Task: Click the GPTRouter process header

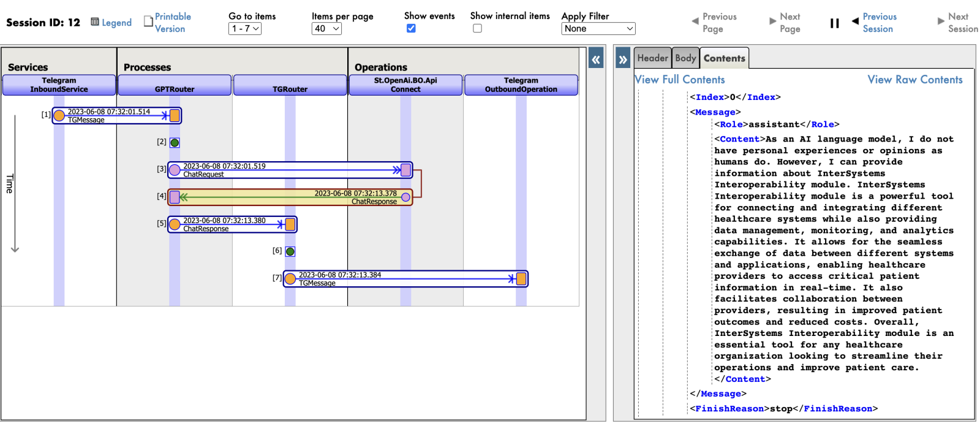Action: click(x=175, y=85)
